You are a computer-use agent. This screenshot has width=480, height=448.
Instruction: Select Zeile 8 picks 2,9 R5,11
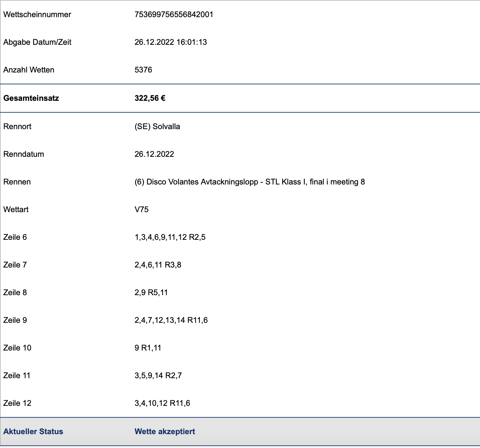coord(151,293)
